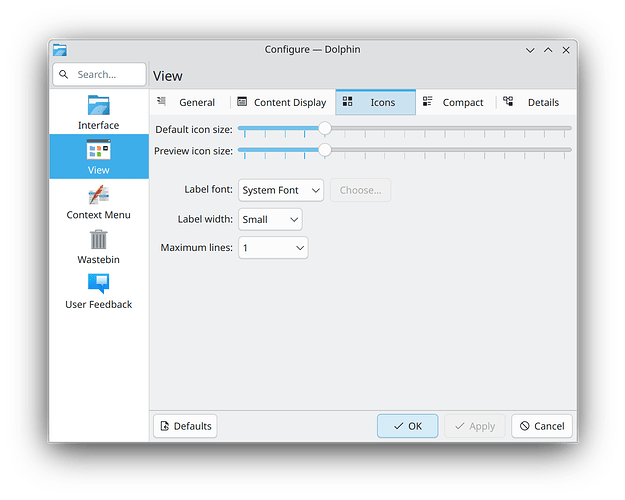Open the User Feedback section

click(x=98, y=291)
